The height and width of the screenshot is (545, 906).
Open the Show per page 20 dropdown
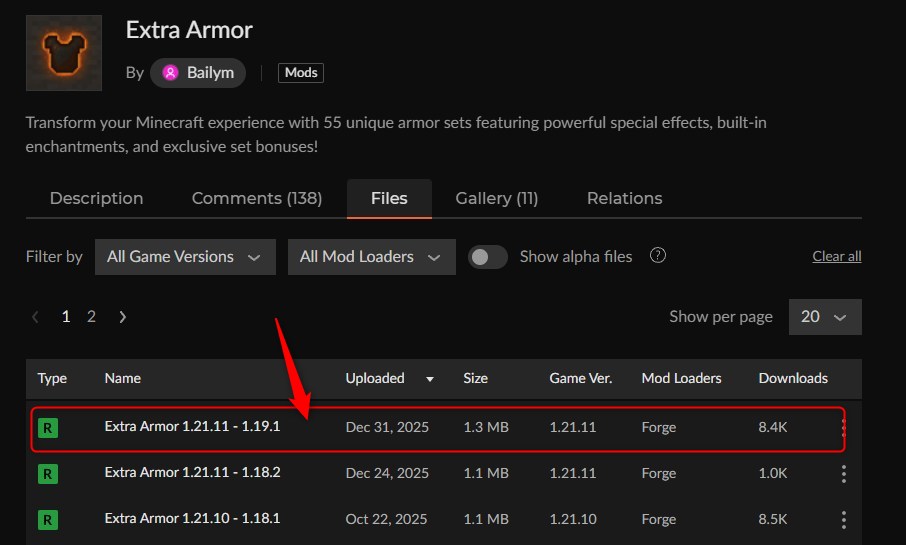click(825, 317)
